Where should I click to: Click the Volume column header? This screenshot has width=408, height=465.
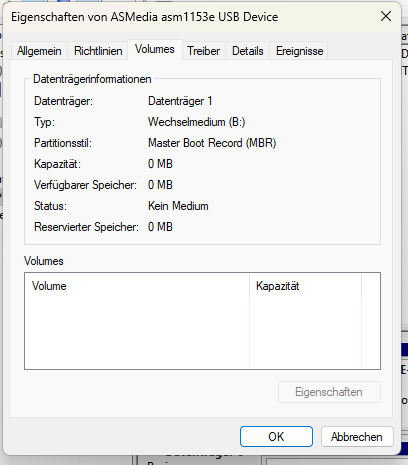137,286
